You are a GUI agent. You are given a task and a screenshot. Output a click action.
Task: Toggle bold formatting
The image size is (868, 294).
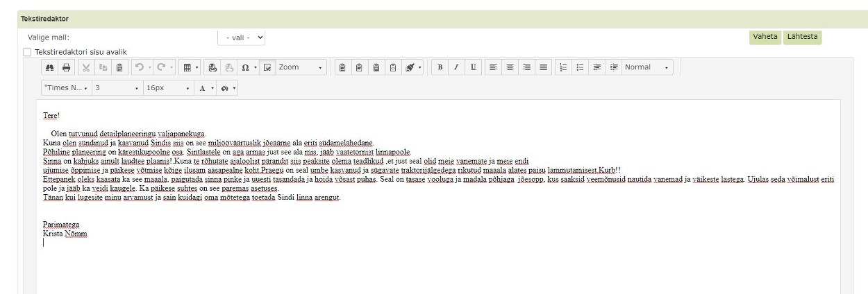(440, 68)
